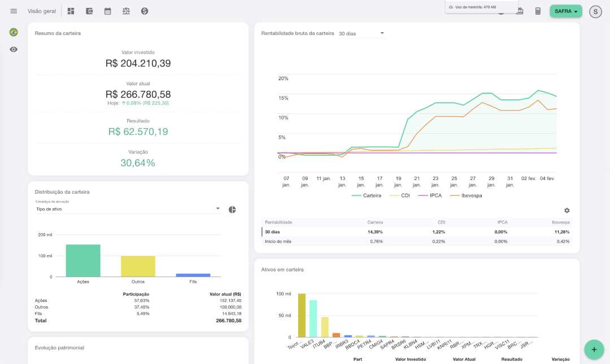
Task: Click the dollar coin icon in toolbar
Action: (145, 11)
